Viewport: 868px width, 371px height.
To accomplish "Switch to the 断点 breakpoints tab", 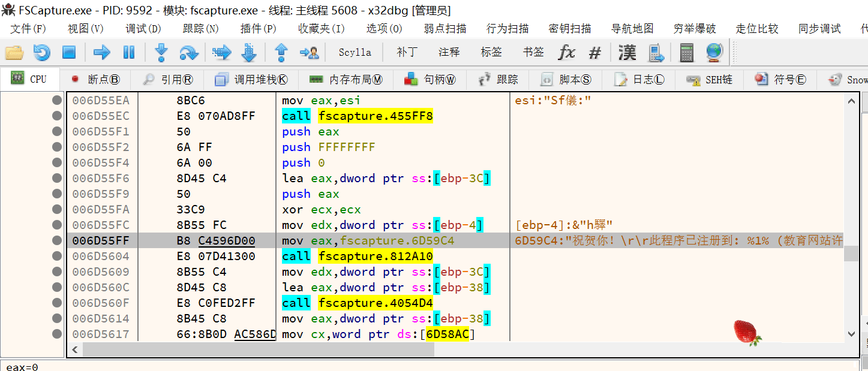I will click(96, 79).
